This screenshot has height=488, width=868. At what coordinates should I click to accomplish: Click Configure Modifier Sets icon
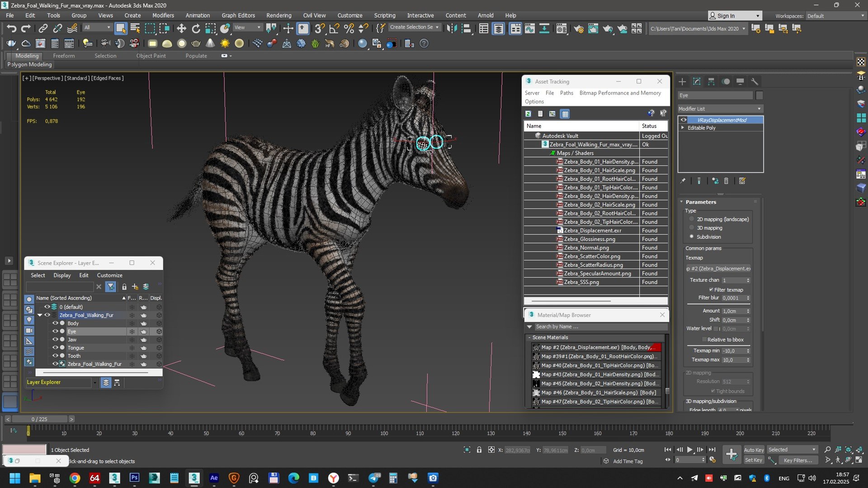(742, 181)
